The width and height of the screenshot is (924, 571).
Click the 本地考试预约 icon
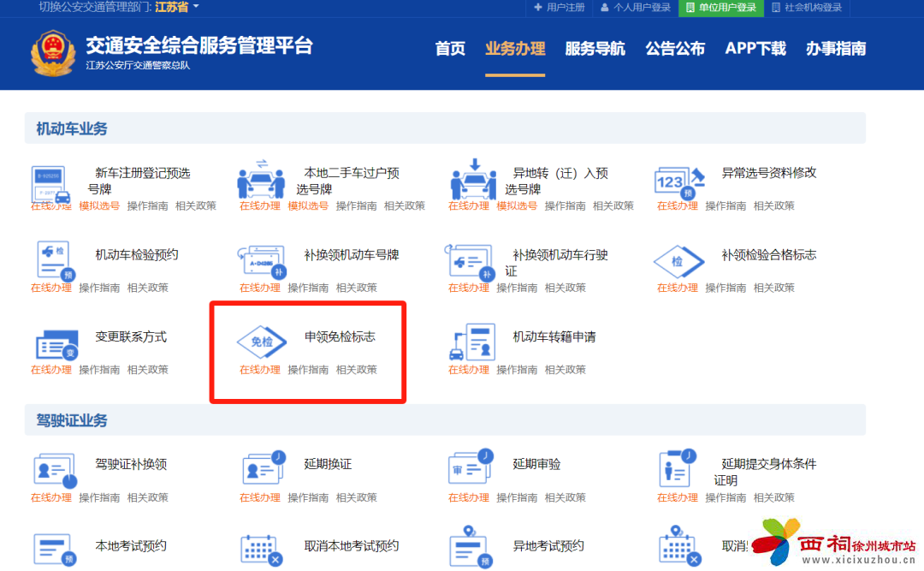pos(55,550)
